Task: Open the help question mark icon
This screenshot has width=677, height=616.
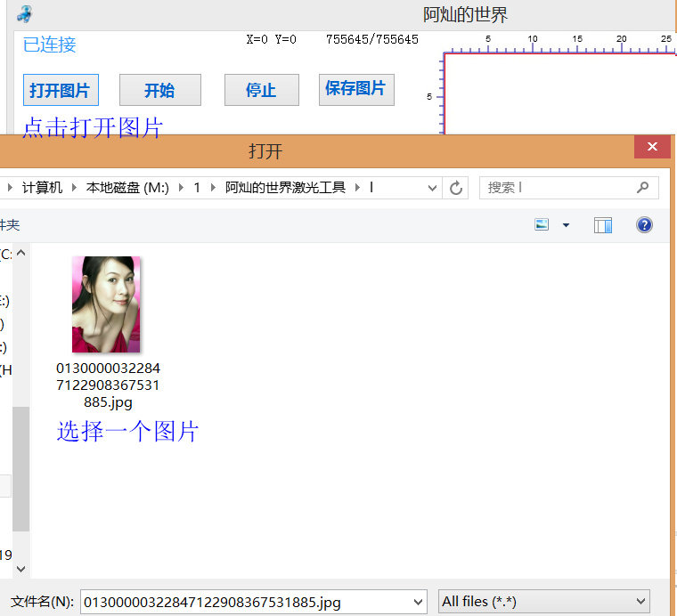Action: [x=644, y=225]
